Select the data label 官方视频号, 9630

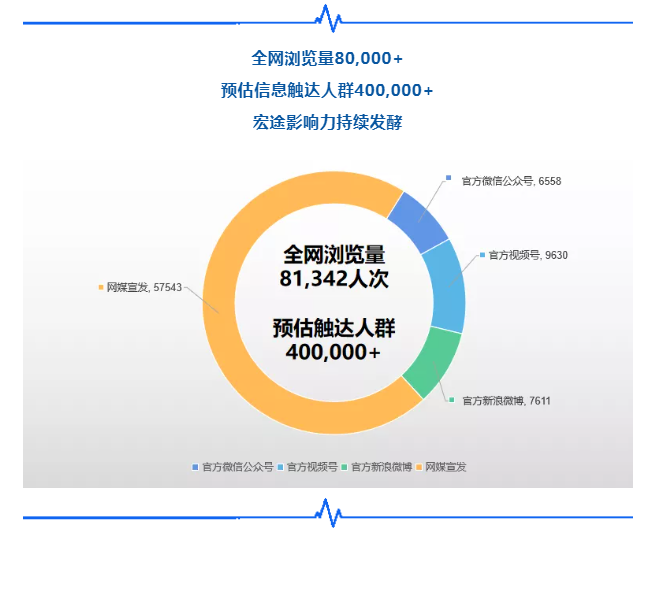pyautogui.click(x=528, y=255)
